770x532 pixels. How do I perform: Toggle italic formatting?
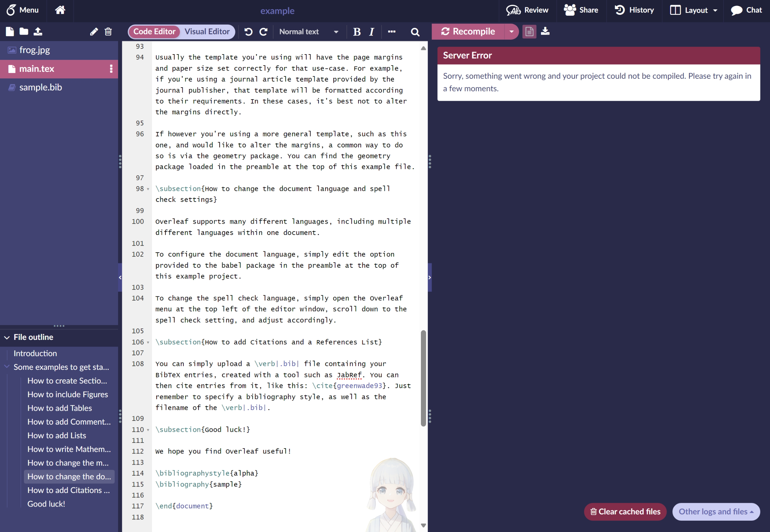[x=372, y=32]
